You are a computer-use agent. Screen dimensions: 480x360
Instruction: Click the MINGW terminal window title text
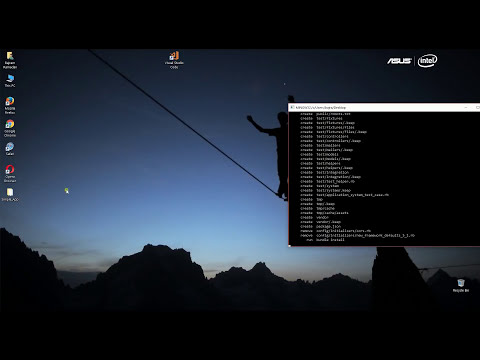321,108
